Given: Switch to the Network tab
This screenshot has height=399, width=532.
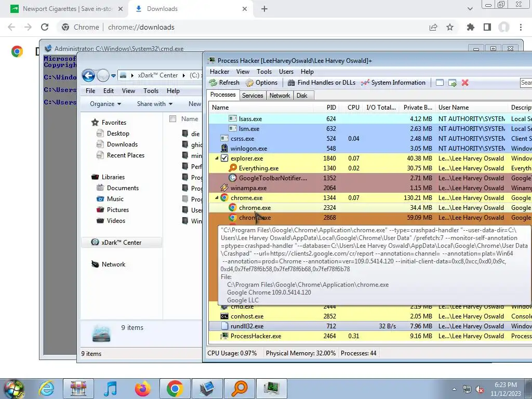Looking at the screenshot, I should tap(280, 96).
